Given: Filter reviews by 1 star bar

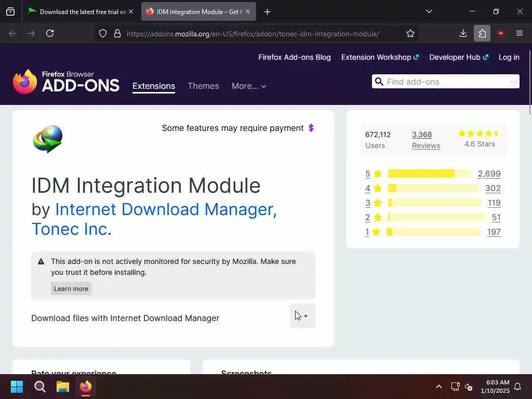Looking at the screenshot, I should pyautogui.click(x=434, y=232).
